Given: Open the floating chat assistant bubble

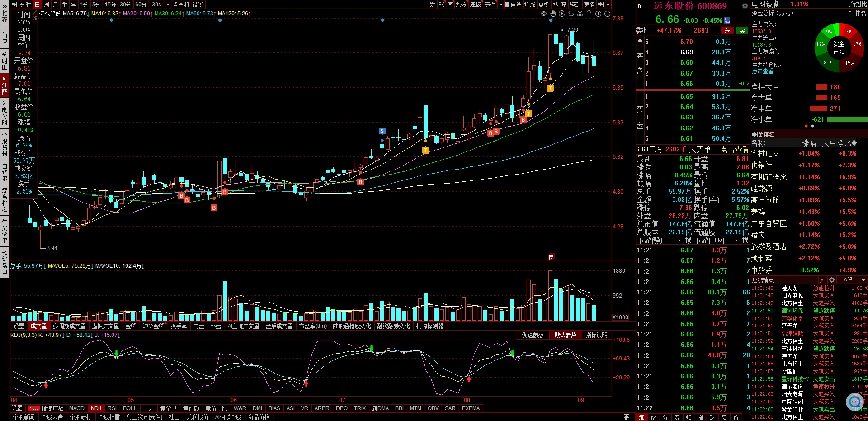Looking at the screenshot, I should coord(854,401).
